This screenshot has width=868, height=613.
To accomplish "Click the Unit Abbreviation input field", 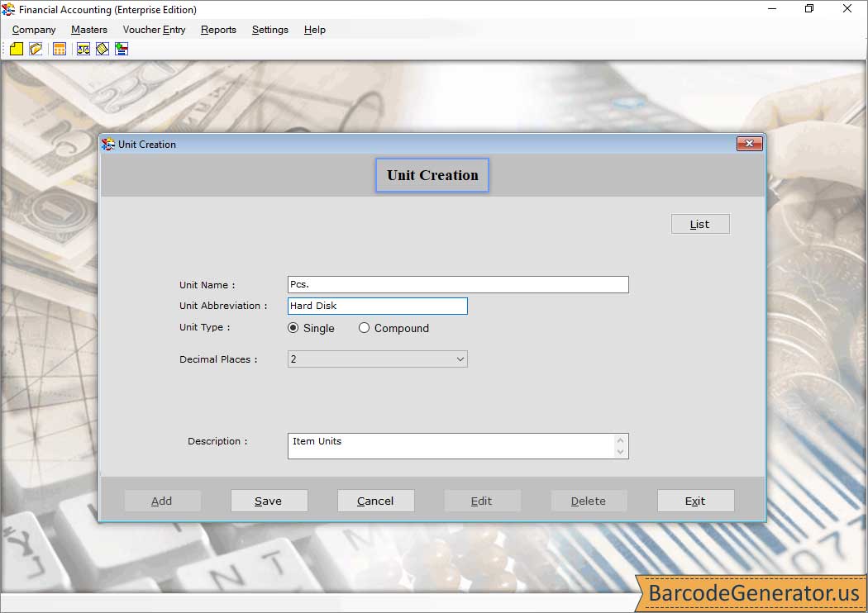I will [378, 306].
